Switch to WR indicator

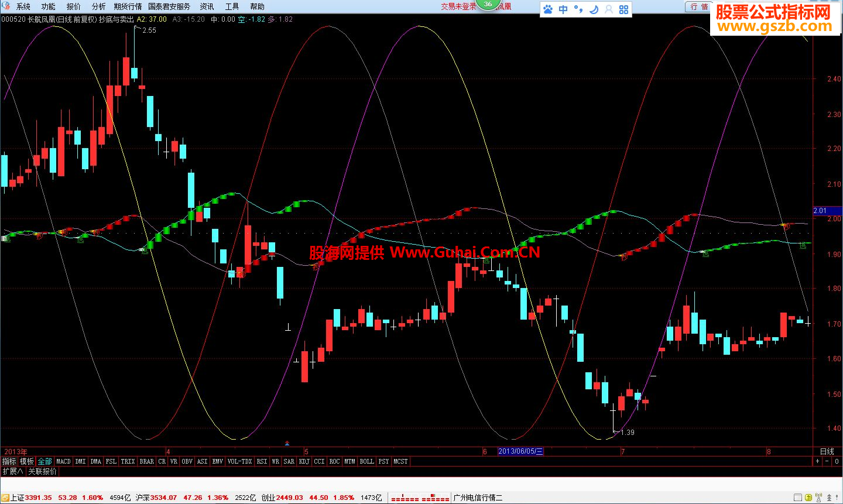click(x=276, y=461)
